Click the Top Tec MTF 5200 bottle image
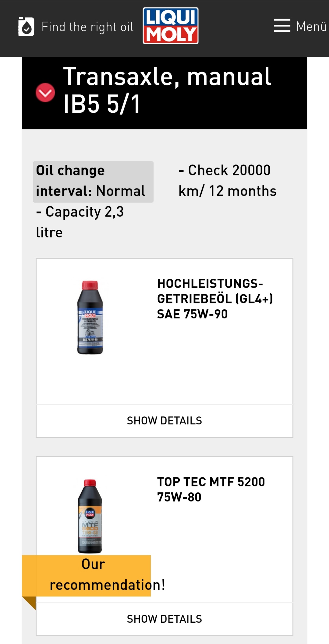The width and height of the screenshot is (329, 644). click(x=90, y=516)
